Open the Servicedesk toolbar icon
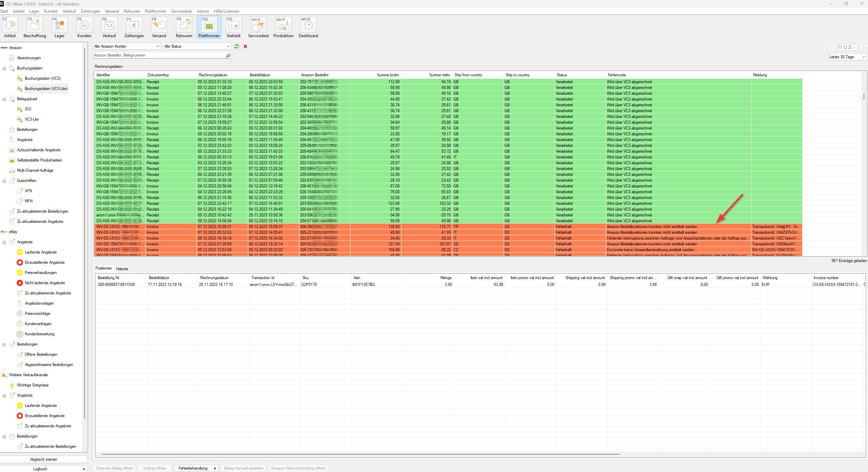 click(258, 27)
